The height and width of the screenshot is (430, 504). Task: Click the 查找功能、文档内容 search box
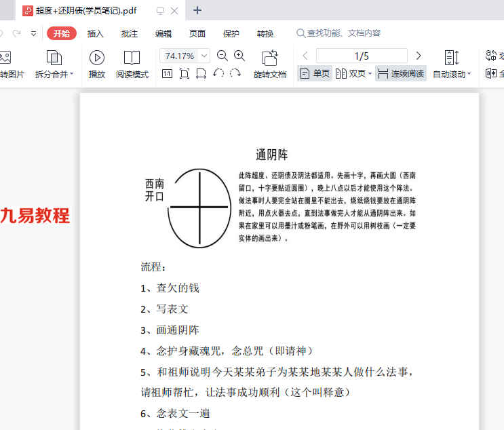(338, 33)
